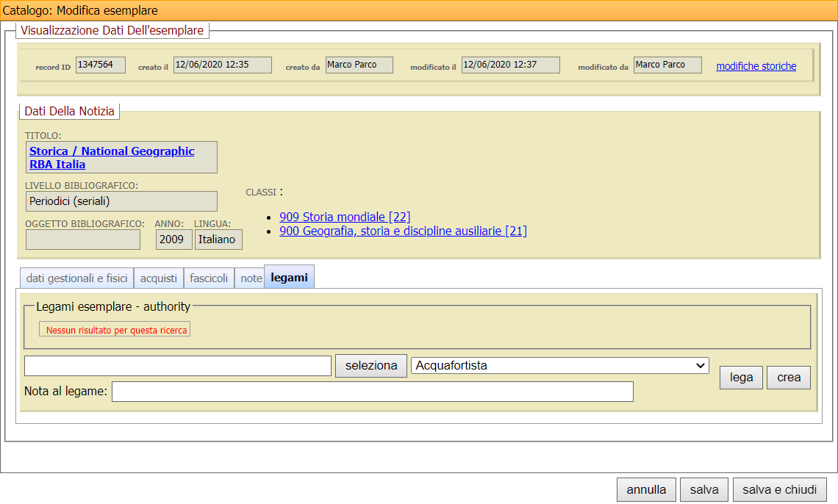Viewport: 838px width, 504px height.
Task: Open the fascicoli tab
Action: click(209, 278)
